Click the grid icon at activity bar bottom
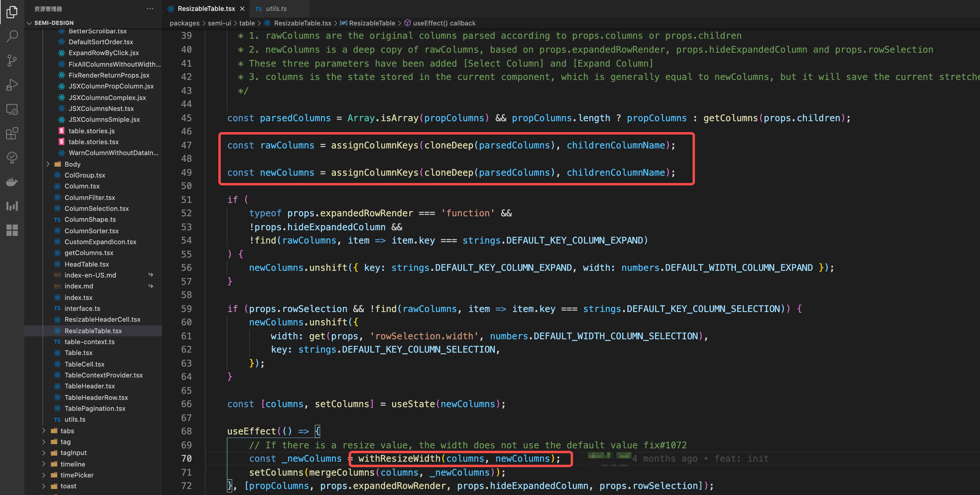The image size is (980, 495). [x=12, y=230]
